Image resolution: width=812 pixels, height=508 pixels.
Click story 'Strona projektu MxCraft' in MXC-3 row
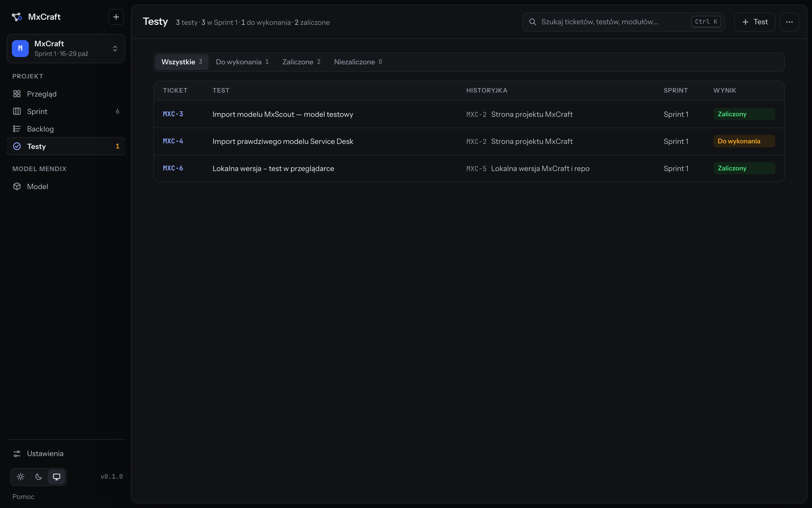(x=532, y=114)
